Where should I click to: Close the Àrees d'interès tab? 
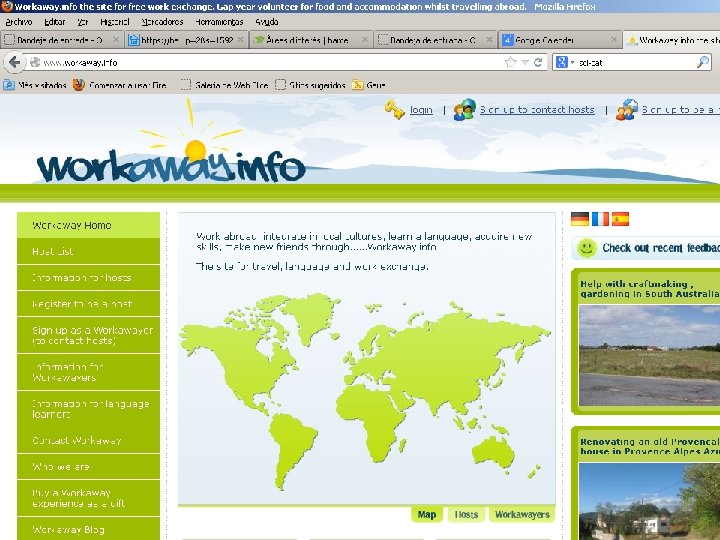365,40
